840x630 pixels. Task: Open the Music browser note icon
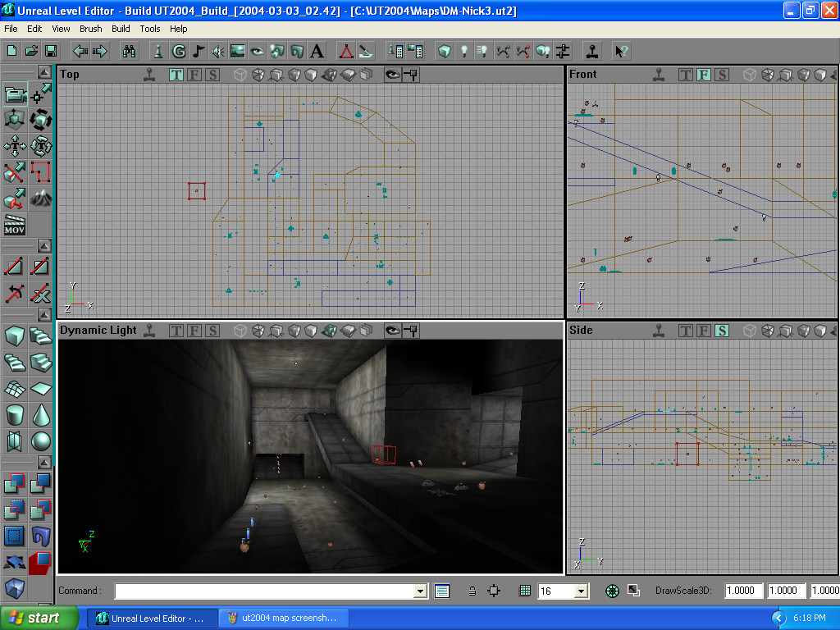(x=199, y=52)
